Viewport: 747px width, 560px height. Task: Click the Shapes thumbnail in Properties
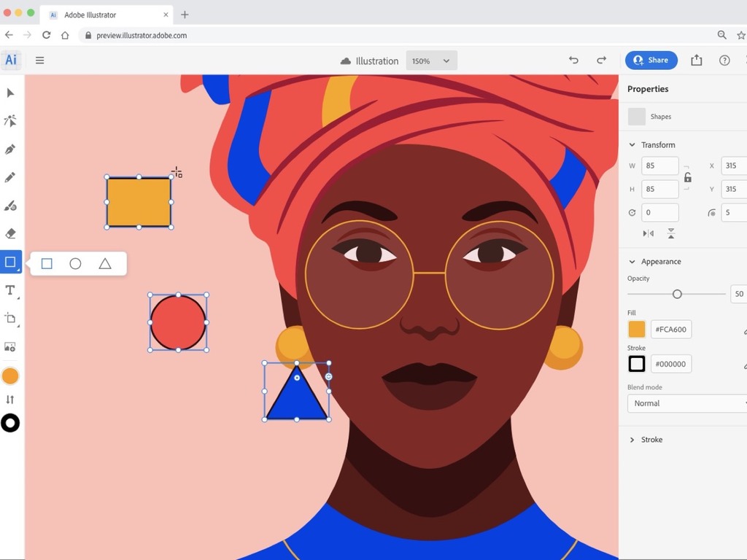click(x=636, y=117)
